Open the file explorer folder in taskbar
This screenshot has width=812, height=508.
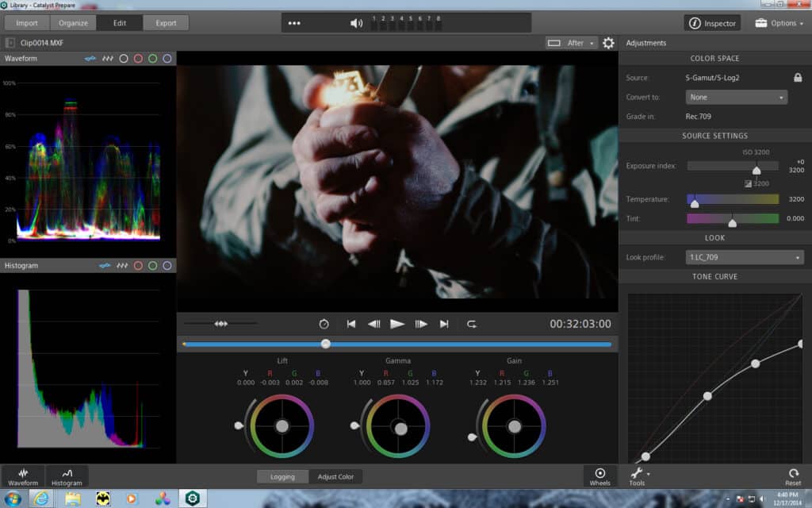pyautogui.click(x=72, y=498)
